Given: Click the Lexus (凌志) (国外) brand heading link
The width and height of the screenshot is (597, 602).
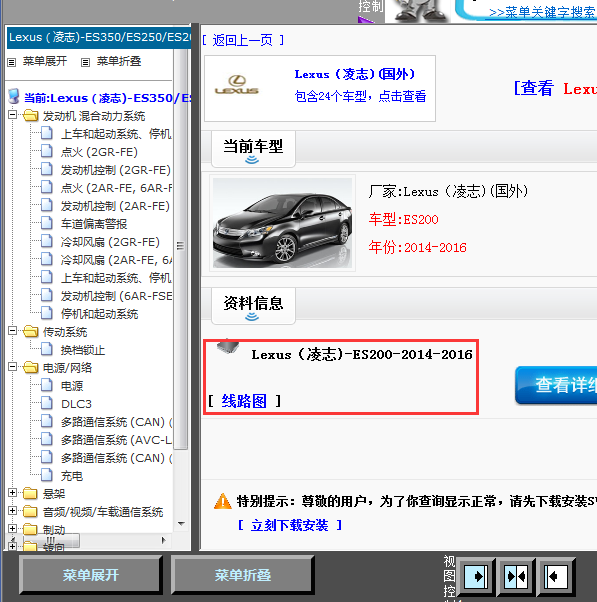Looking at the screenshot, I should [355, 74].
